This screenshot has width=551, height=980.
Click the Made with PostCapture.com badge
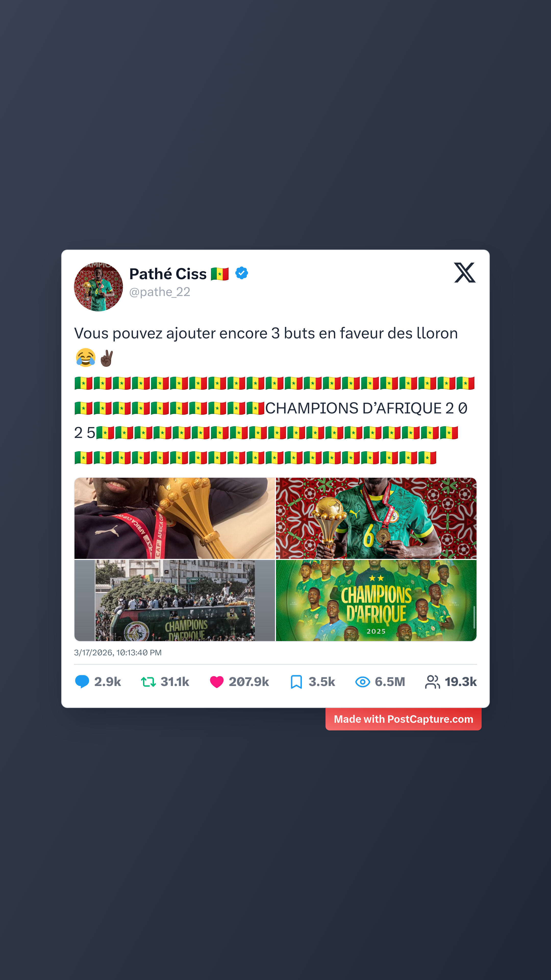coord(404,719)
